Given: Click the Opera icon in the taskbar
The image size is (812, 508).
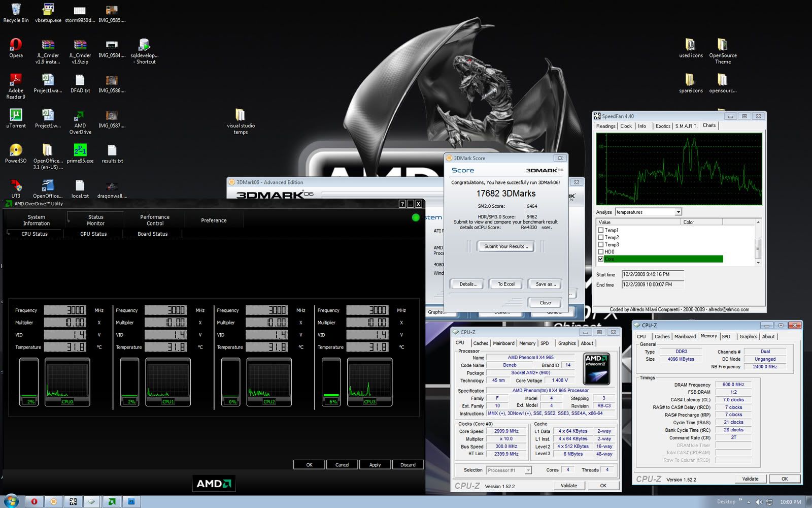Looking at the screenshot, I should pos(34,501).
